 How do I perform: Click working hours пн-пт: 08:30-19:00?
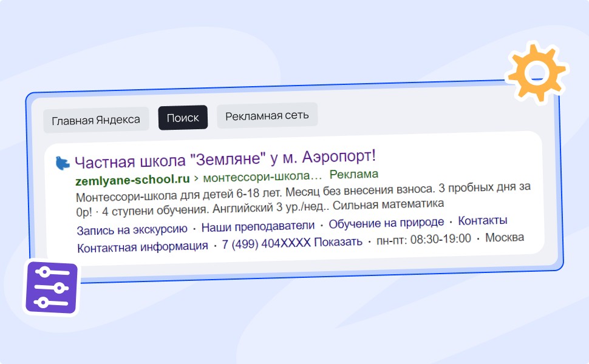pos(424,239)
